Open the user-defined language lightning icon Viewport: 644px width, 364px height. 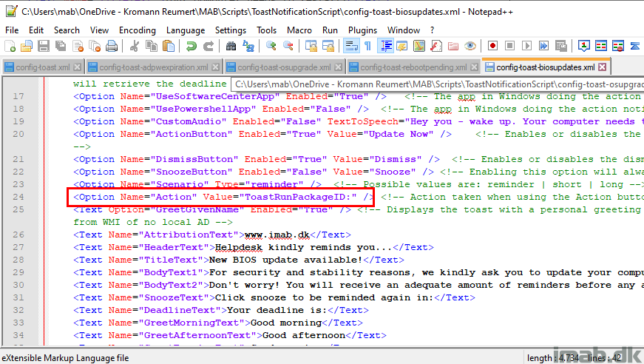click(x=402, y=46)
